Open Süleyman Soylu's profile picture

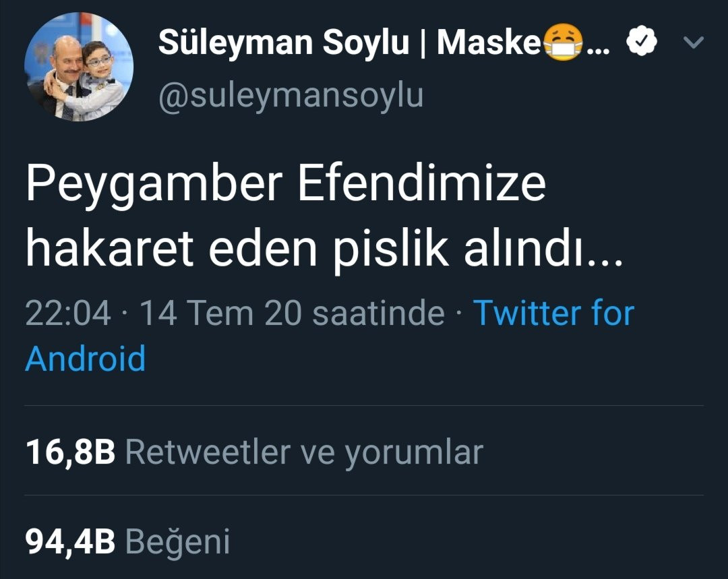(x=78, y=67)
